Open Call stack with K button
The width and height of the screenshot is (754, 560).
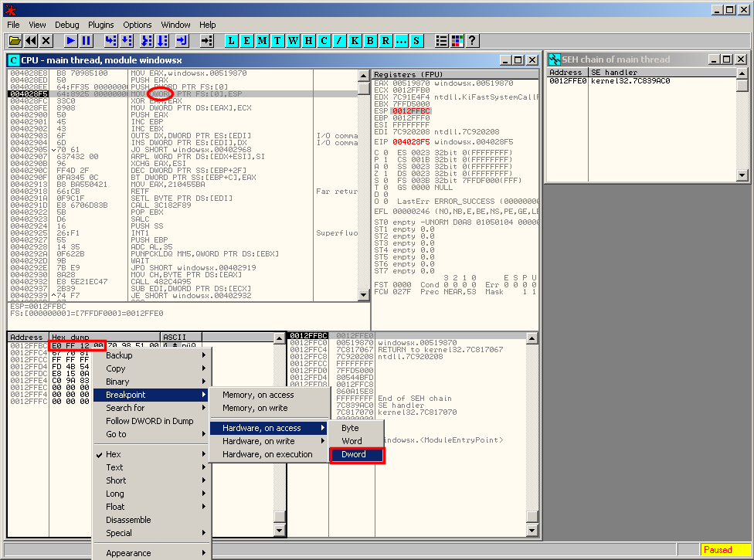[x=355, y=40]
